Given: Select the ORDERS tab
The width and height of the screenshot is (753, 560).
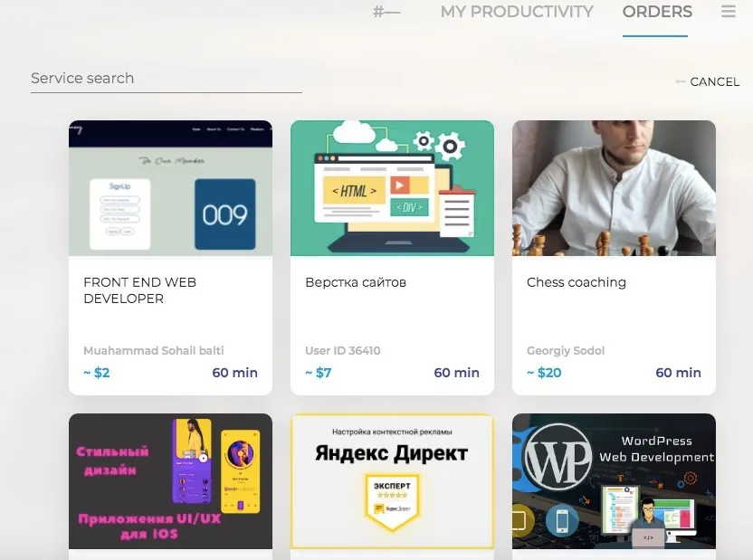Looking at the screenshot, I should [x=657, y=12].
